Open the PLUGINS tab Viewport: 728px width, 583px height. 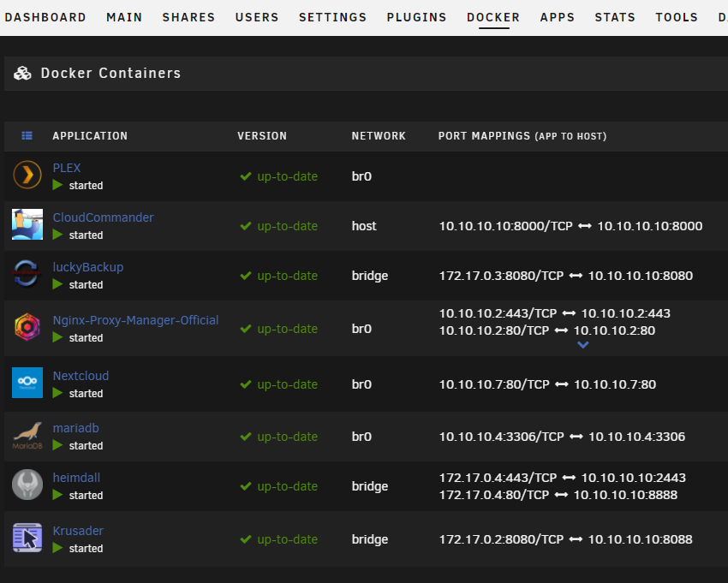(x=416, y=17)
